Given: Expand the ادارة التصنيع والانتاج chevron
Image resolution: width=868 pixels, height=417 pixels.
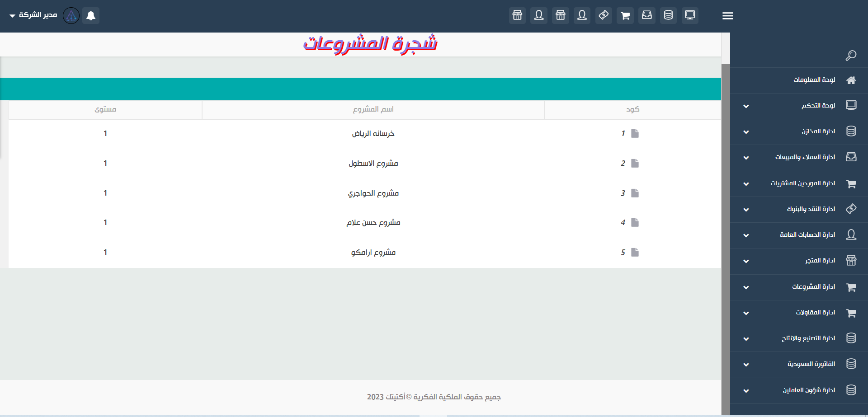Looking at the screenshot, I should click(746, 339).
